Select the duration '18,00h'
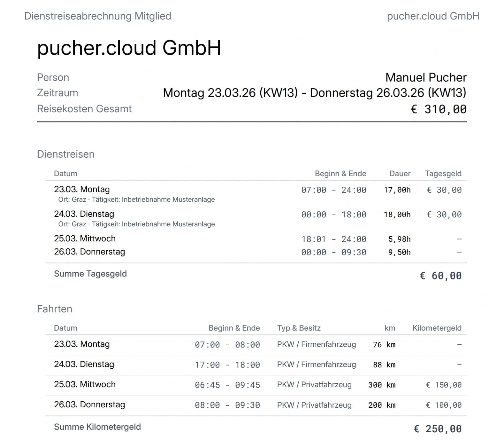Screen dimensions: 504x447 397,215
